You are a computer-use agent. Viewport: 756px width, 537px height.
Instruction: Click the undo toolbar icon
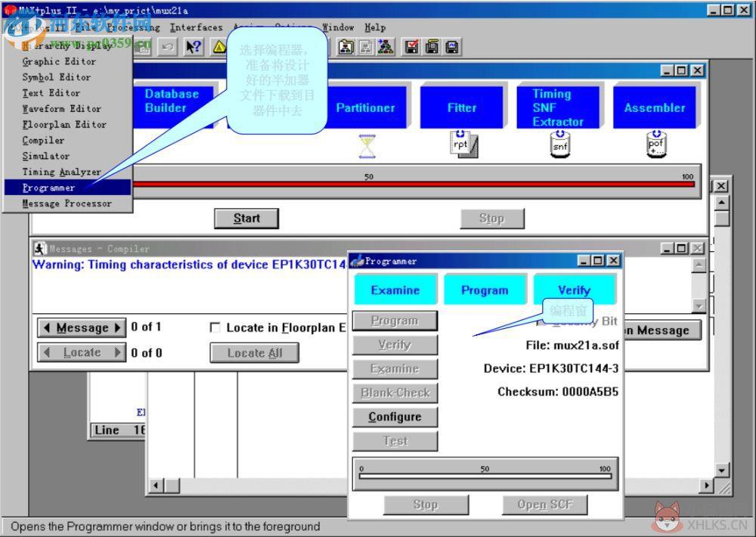167,47
